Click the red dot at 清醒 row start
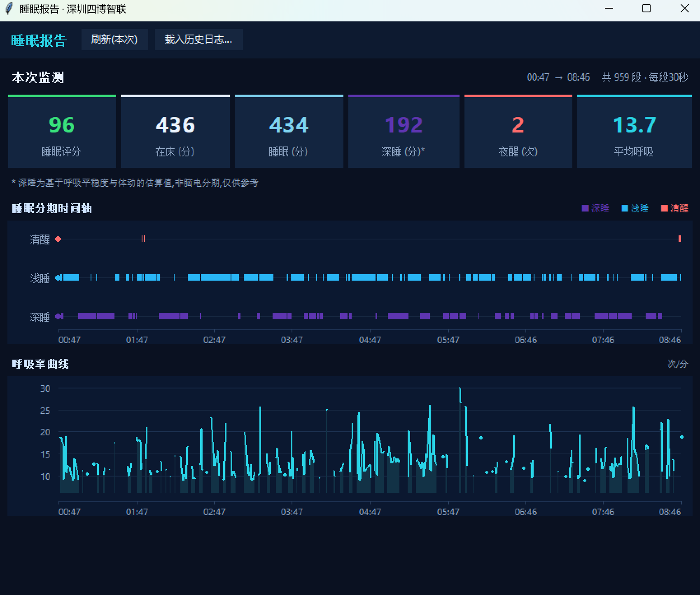Viewport: 700px width, 595px height. point(58,239)
